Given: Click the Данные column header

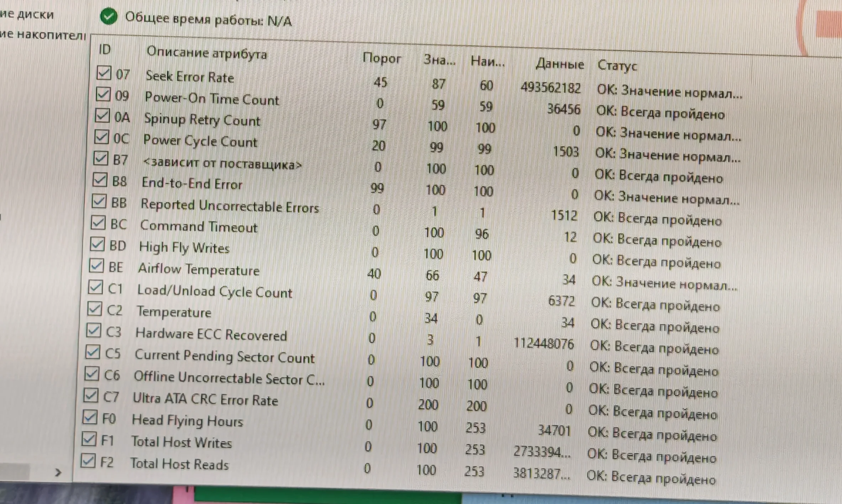Looking at the screenshot, I should point(559,64).
